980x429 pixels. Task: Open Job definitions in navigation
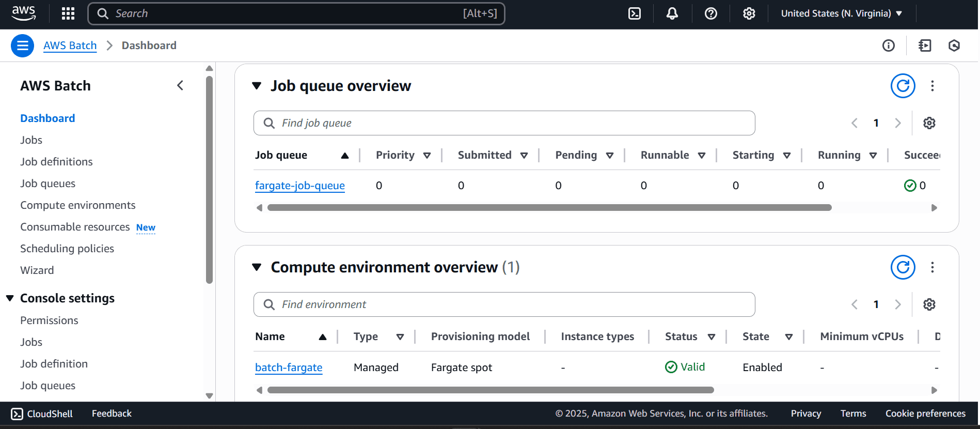coord(57,162)
